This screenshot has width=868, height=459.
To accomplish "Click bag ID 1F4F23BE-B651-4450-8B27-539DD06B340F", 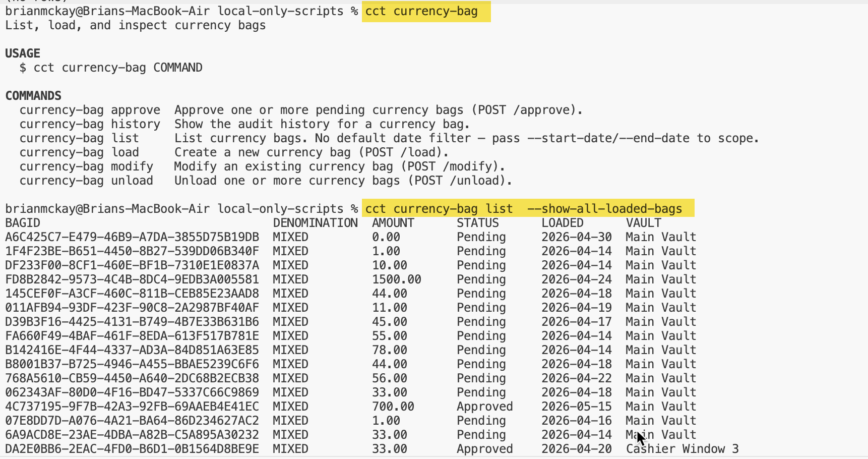I will click(x=132, y=251).
